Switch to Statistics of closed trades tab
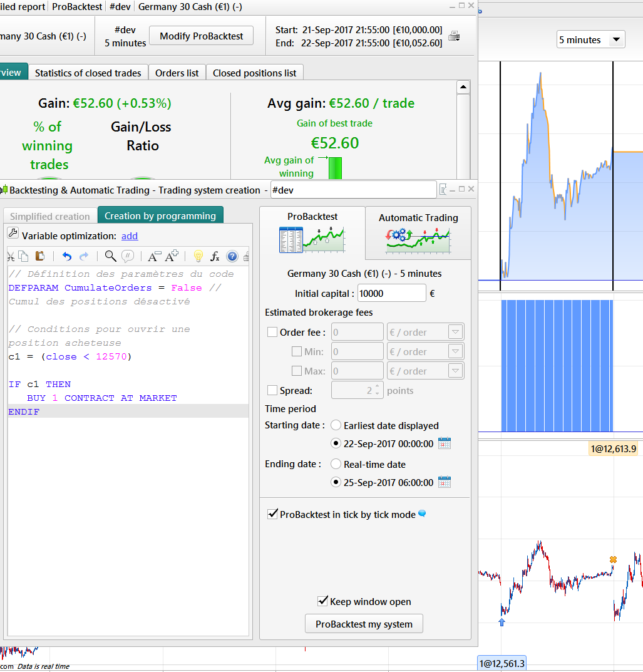The width and height of the screenshot is (643, 672). tap(88, 73)
